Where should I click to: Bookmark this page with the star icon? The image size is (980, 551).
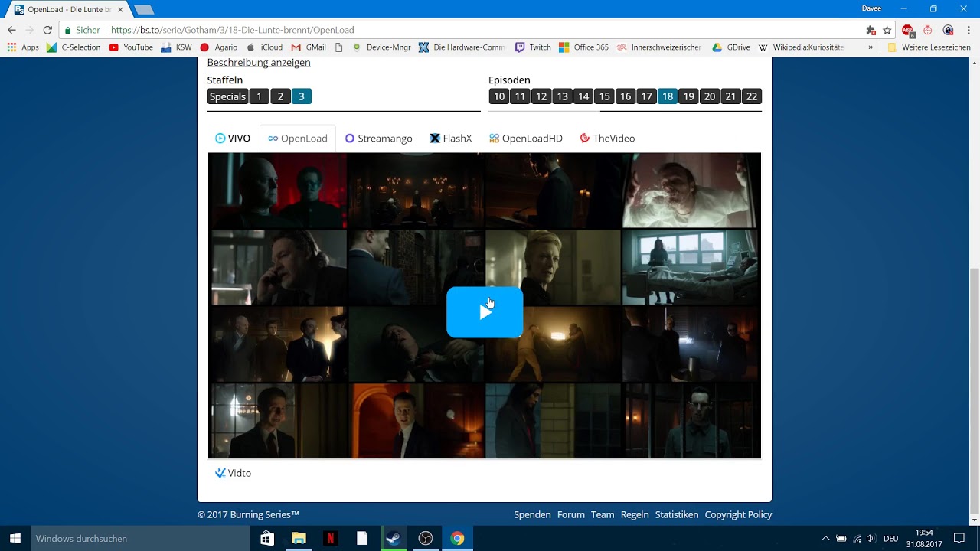[x=887, y=30]
